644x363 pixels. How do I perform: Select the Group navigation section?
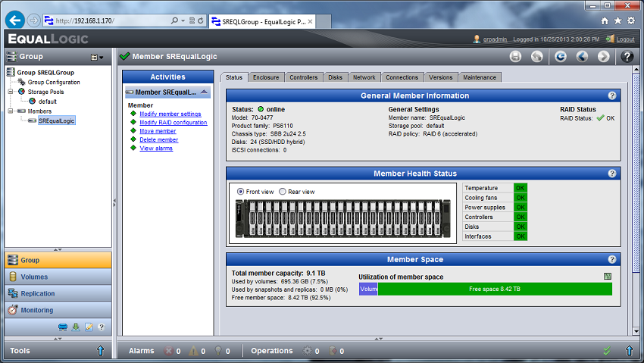58,260
